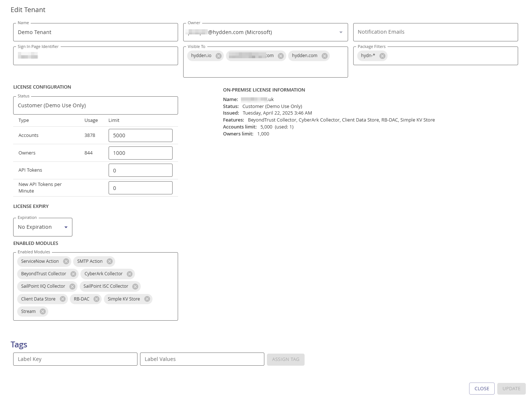
Task: Click the CLOSE button
Action: tap(482, 388)
